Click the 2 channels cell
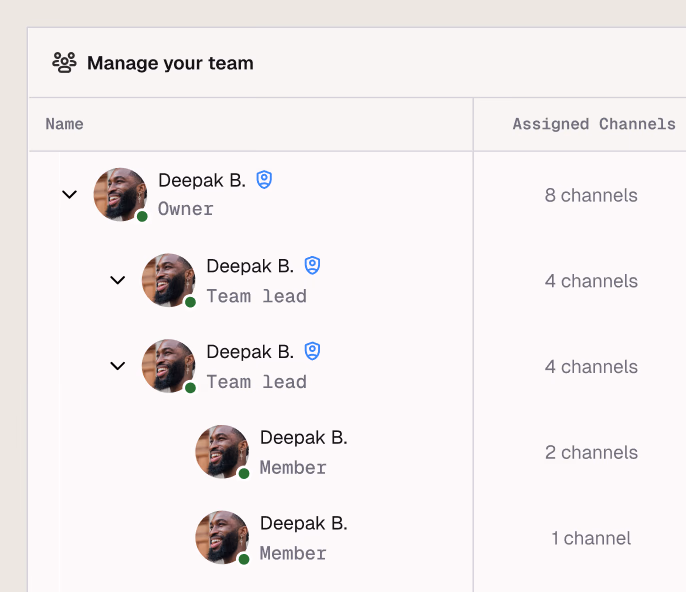 [x=591, y=453]
